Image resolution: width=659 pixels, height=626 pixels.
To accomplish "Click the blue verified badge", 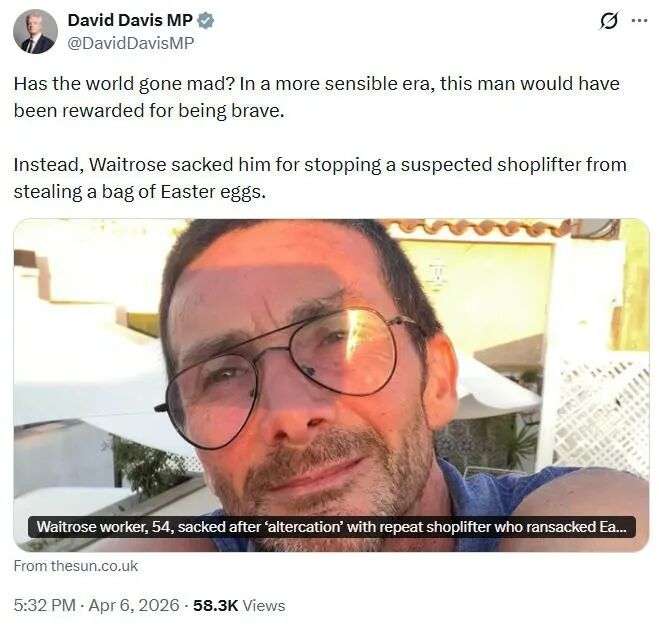I will coord(206,20).
